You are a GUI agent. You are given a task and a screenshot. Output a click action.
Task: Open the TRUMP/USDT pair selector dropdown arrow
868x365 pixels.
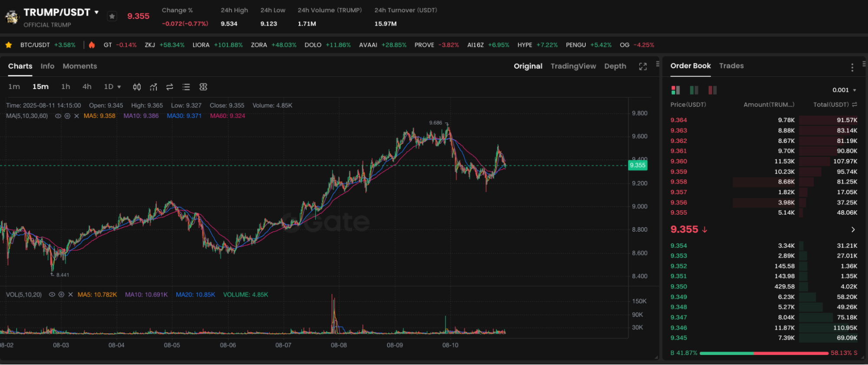[96, 12]
